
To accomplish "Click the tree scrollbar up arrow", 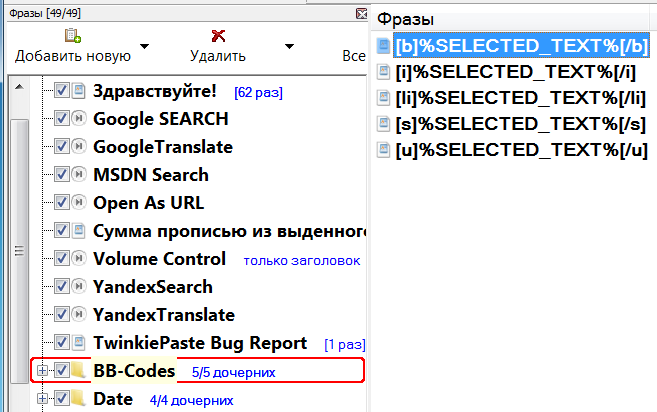I will coord(19,87).
